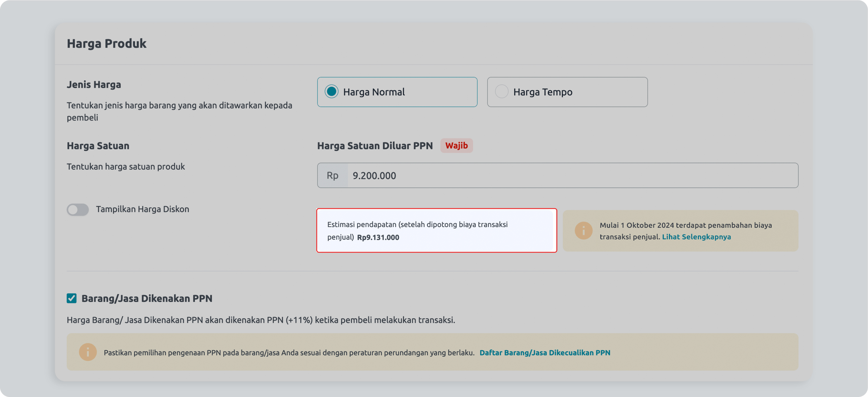Click the red Wajib badge
The width and height of the screenshot is (868, 397).
(456, 146)
